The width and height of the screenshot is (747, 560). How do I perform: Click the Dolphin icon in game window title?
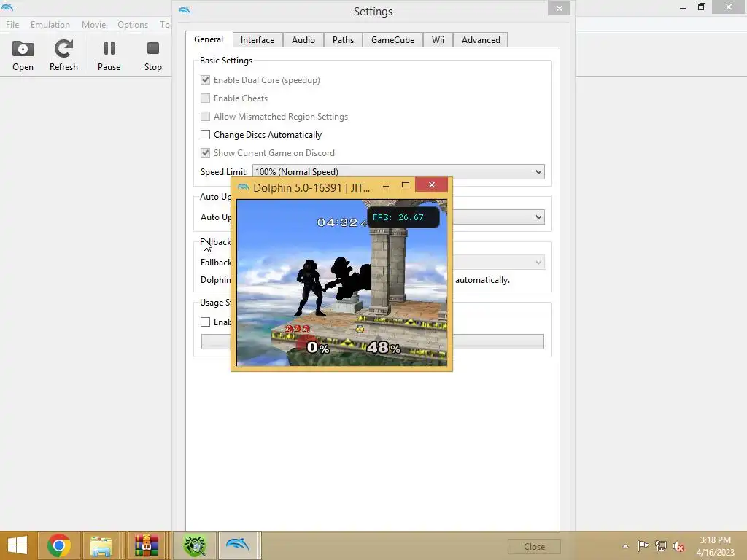[x=244, y=187]
